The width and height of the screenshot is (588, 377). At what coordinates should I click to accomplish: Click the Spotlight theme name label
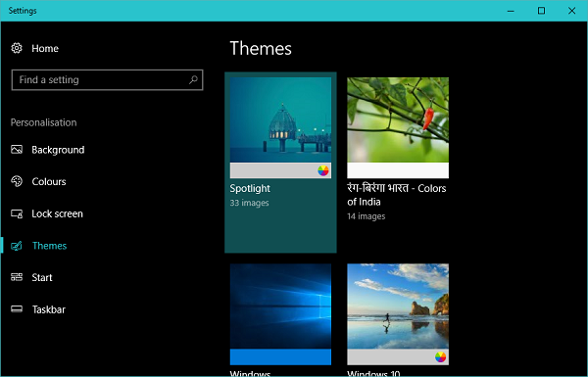tap(250, 188)
